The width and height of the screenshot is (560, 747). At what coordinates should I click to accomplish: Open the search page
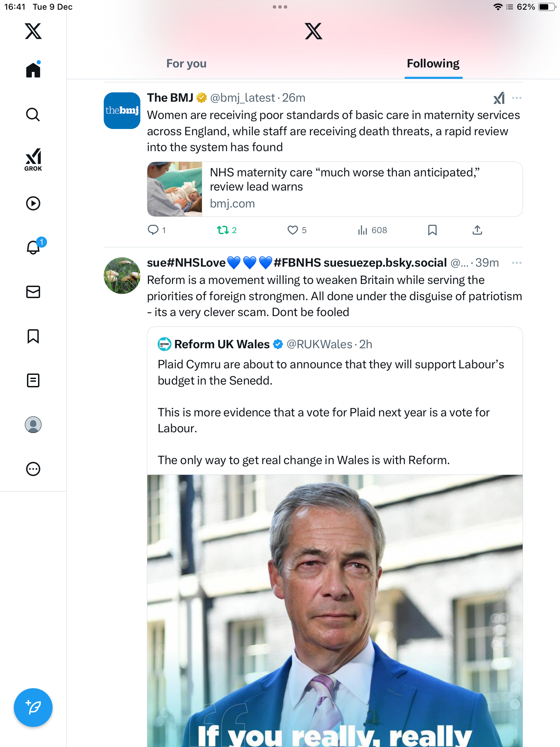(x=33, y=114)
